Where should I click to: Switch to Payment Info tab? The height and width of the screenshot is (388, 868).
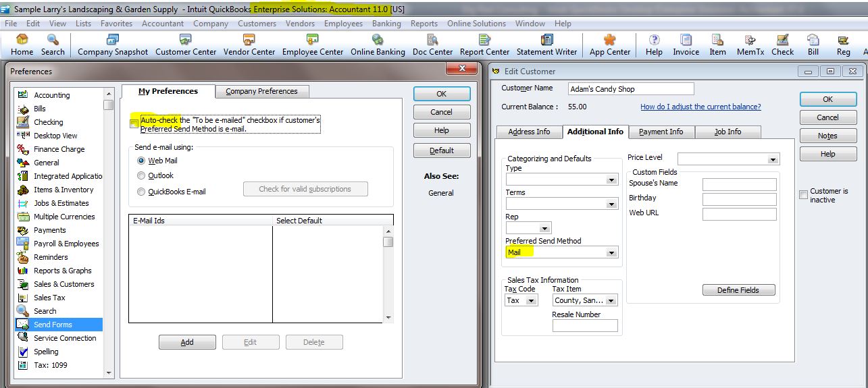pyautogui.click(x=661, y=132)
